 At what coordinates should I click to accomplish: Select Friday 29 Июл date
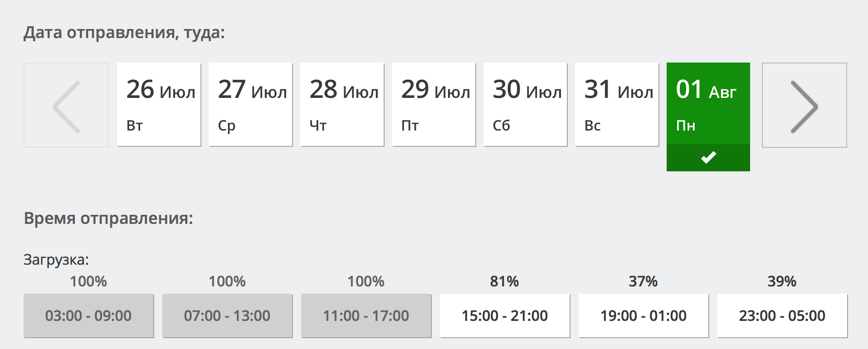pos(434,105)
